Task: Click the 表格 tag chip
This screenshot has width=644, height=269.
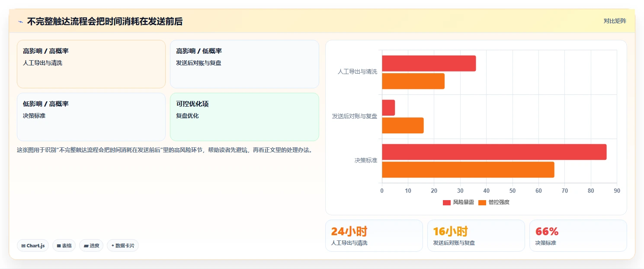Action: [64, 246]
